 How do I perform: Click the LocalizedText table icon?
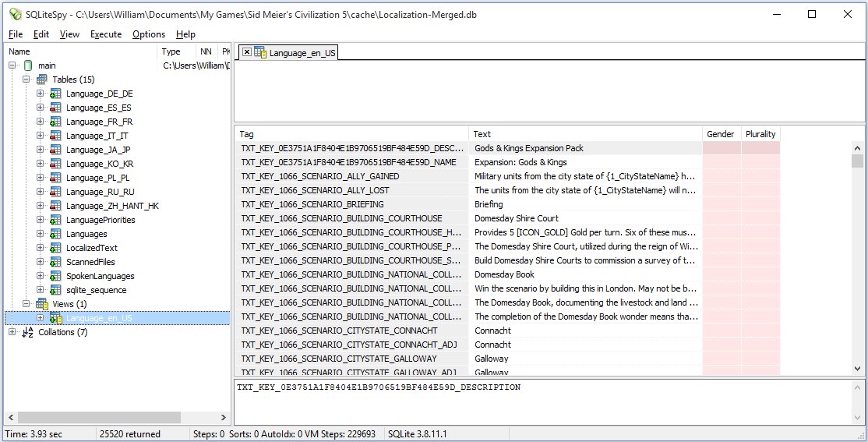tap(55, 248)
